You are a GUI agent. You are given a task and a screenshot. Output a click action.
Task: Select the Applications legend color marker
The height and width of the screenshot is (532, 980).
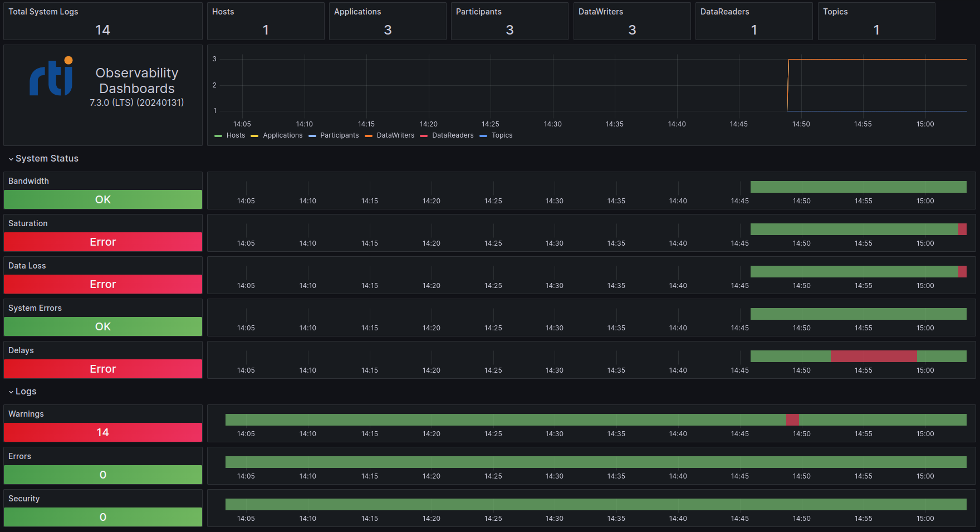(x=254, y=135)
